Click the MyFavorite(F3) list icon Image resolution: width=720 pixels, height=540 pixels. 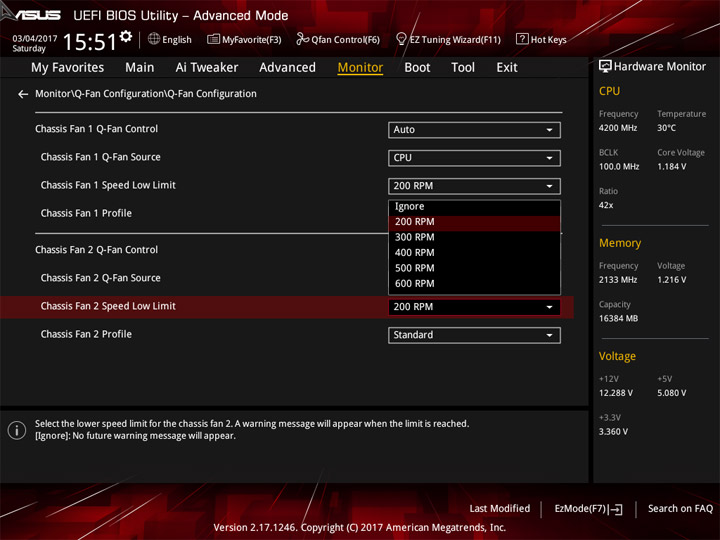[x=213, y=39]
